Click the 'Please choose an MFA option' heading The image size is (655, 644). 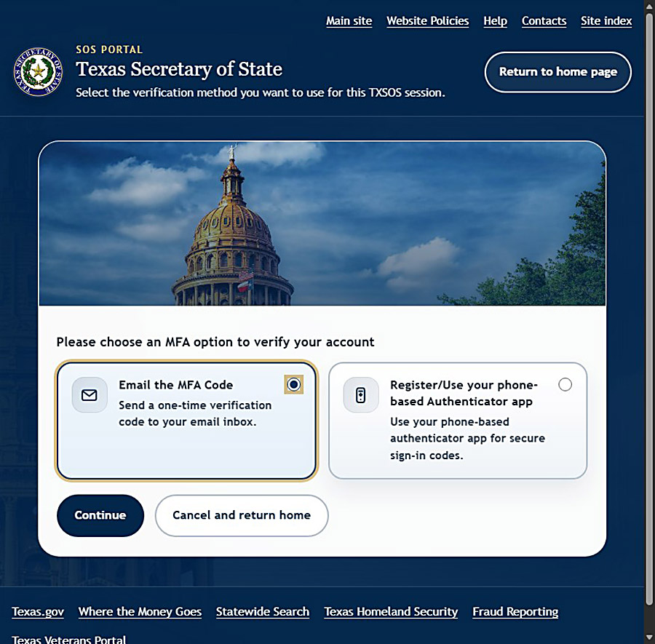coord(215,342)
